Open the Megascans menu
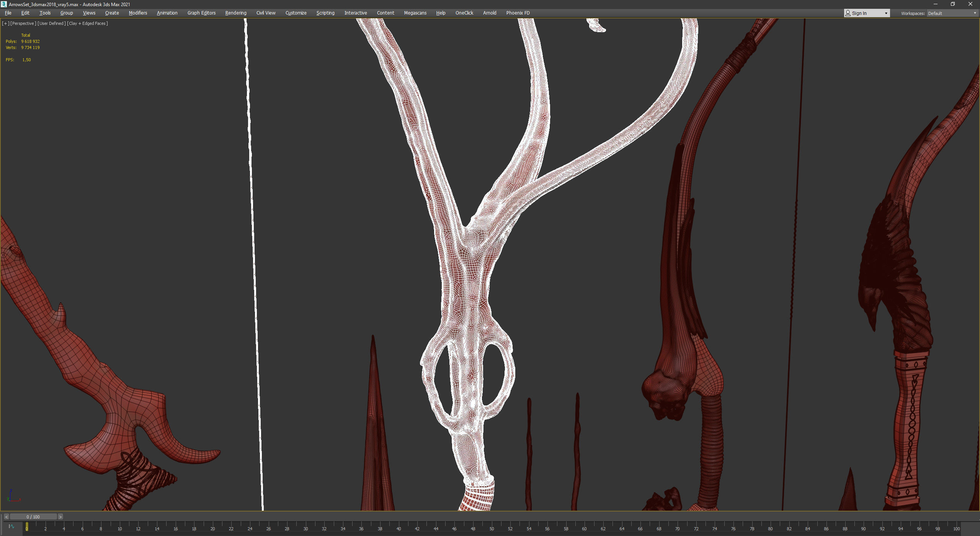Screen dimensions: 980x536 click(415, 13)
